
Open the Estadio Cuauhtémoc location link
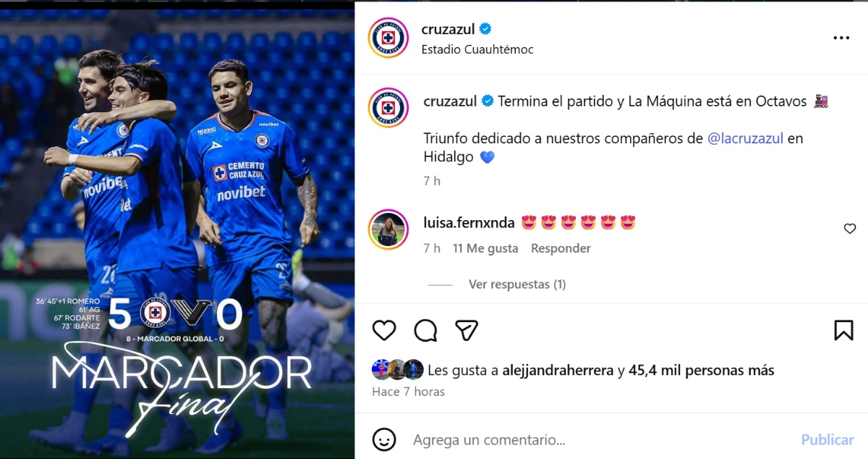[477, 49]
